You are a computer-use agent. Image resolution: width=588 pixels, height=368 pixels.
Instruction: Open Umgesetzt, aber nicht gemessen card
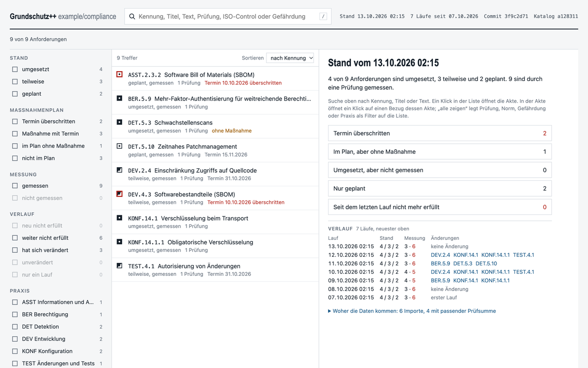pyautogui.click(x=440, y=170)
